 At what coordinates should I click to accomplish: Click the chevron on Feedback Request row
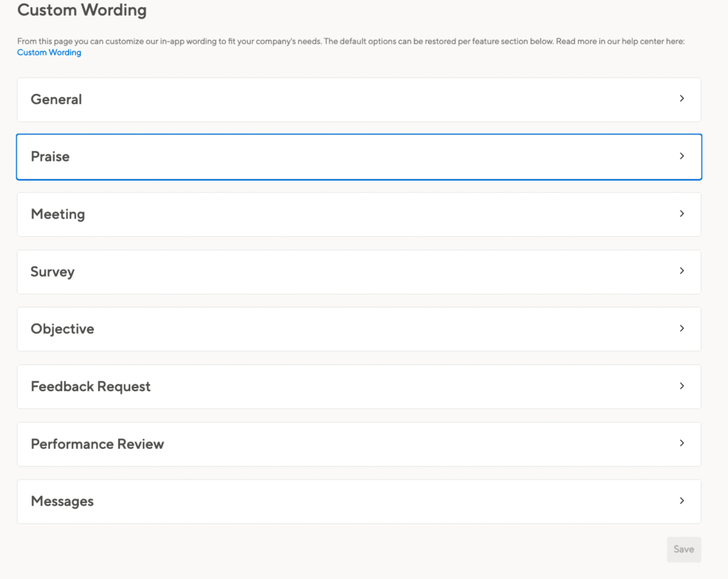682,386
